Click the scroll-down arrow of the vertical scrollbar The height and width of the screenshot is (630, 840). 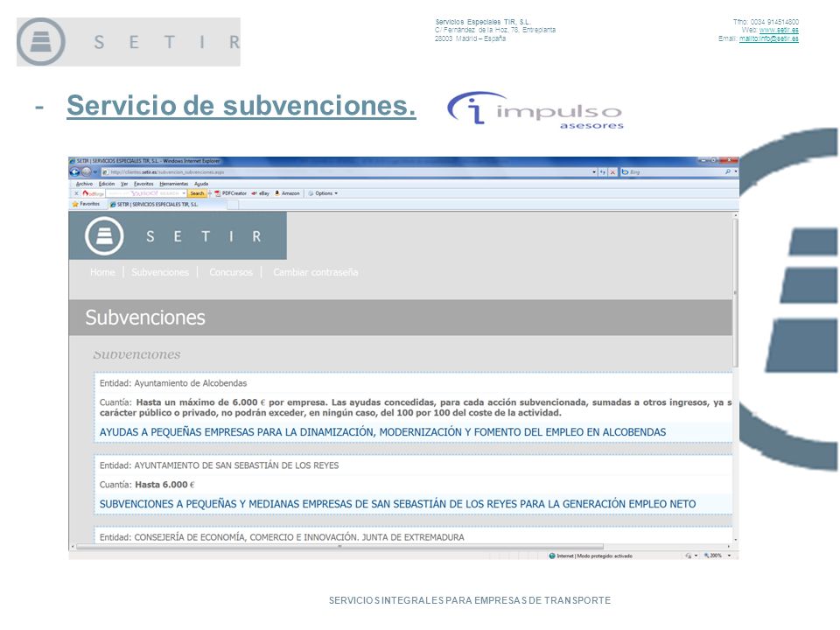coord(736,540)
